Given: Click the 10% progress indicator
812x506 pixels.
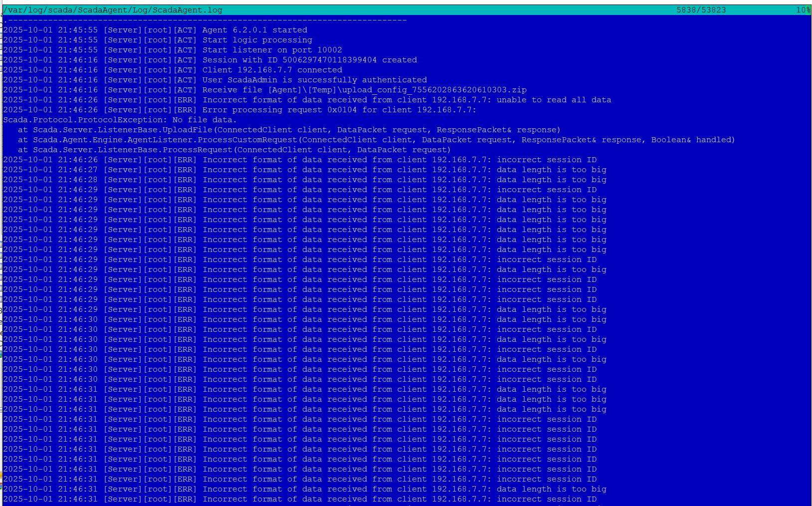Looking at the screenshot, I should point(803,10).
